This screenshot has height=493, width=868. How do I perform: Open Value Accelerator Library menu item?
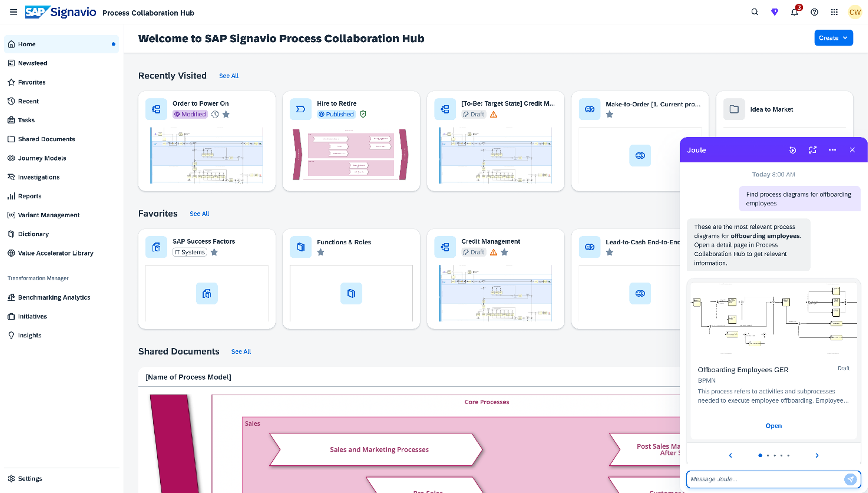pyautogui.click(x=56, y=253)
